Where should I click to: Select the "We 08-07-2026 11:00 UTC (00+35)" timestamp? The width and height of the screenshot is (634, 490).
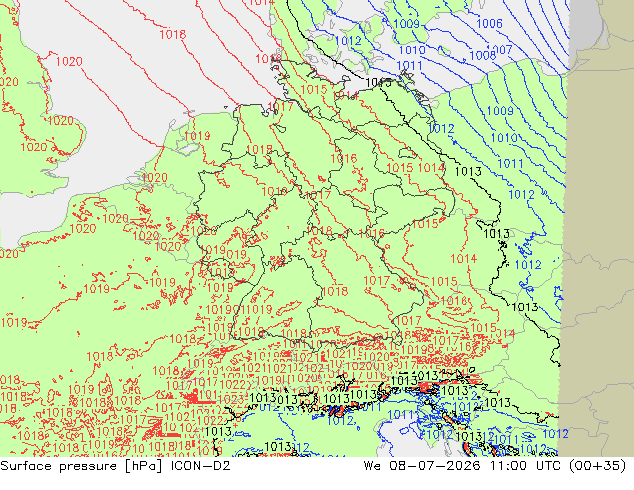pyautogui.click(x=495, y=466)
